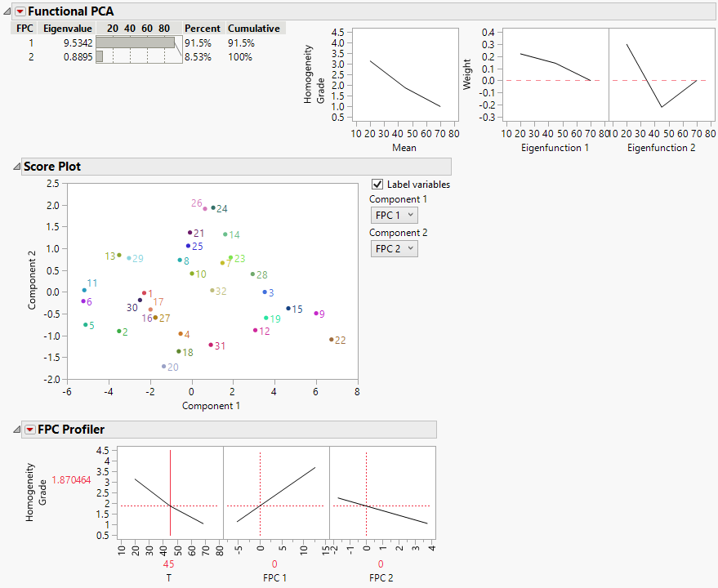Select score plot point 14
The height and width of the screenshot is (588, 718).
[225, 234]
